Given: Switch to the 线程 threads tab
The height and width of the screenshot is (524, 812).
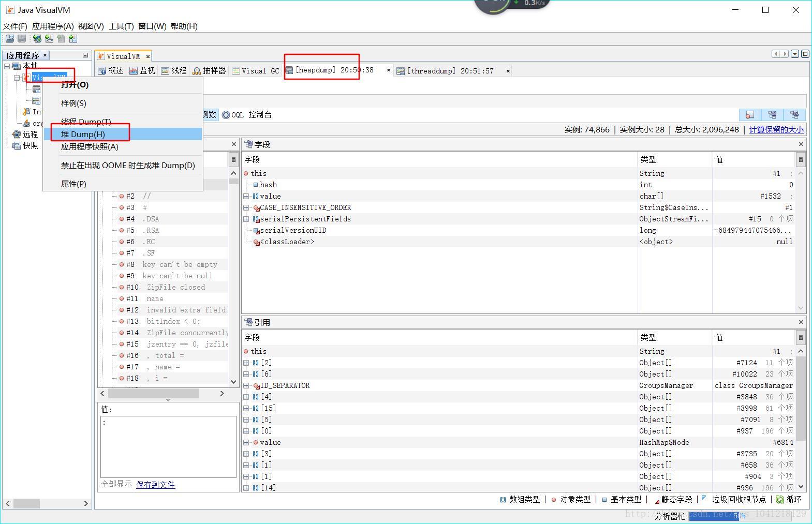Looking at the screenshot, I should coord(174,70).
